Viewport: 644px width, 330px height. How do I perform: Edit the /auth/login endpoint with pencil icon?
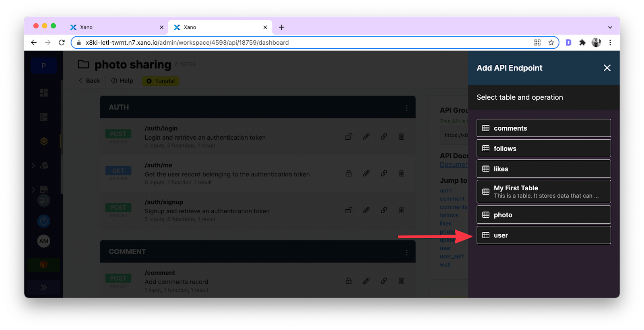[366, 136]
